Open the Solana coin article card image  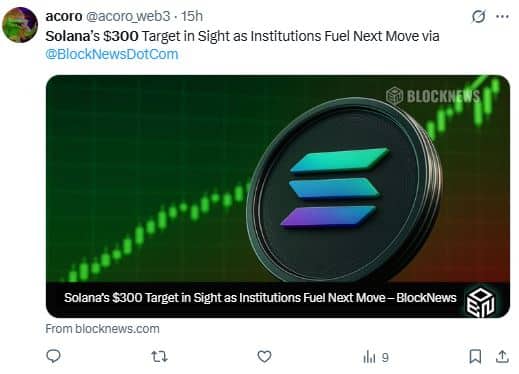pyautogui.click(x=278, y=179)
